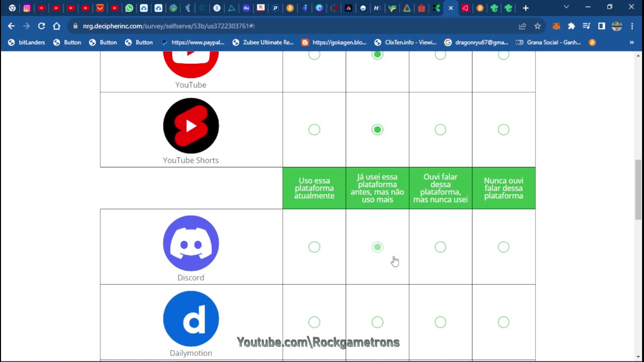
Task: Switch to the first Chrome-icon tab
Action: pos(12,8)
